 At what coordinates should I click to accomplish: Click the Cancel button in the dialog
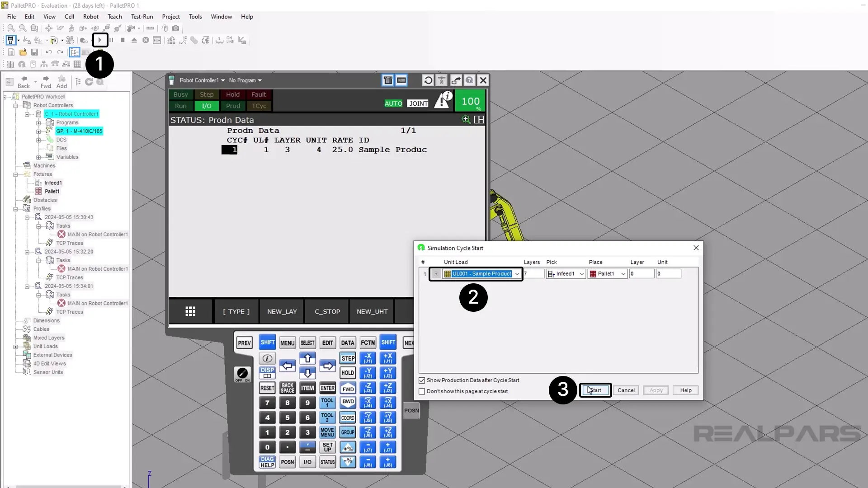click(x=626, y=390)
